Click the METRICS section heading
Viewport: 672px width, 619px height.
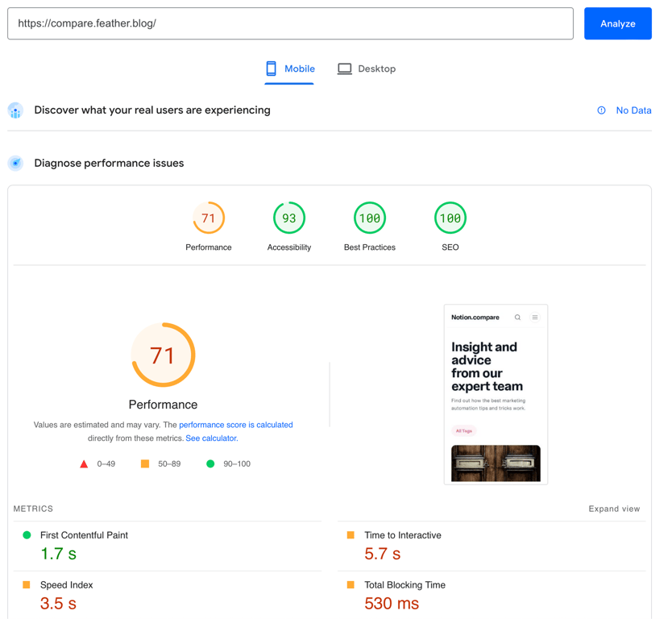33,509
